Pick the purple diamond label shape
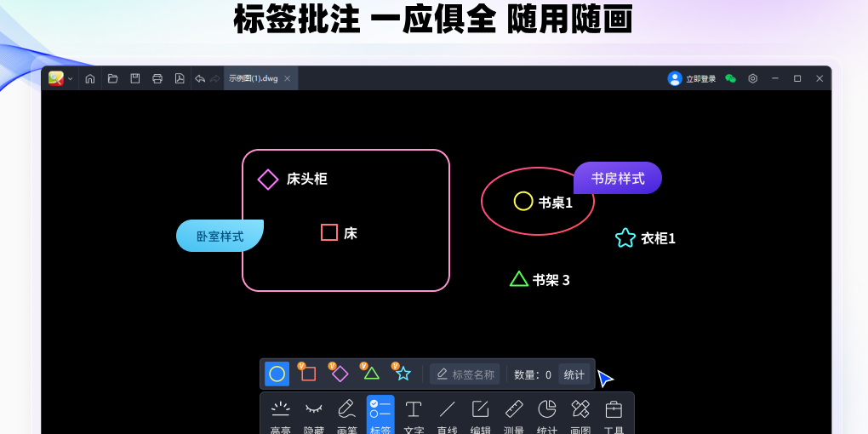The image size is (868, 434). click(340, 374)
